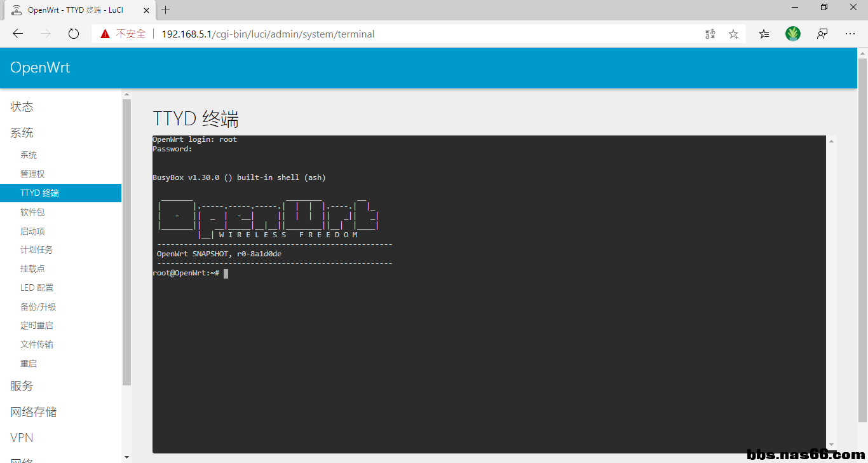Click the sidebar vertical scrollbar
Screen dimensions: 868x463
point(126,242)
